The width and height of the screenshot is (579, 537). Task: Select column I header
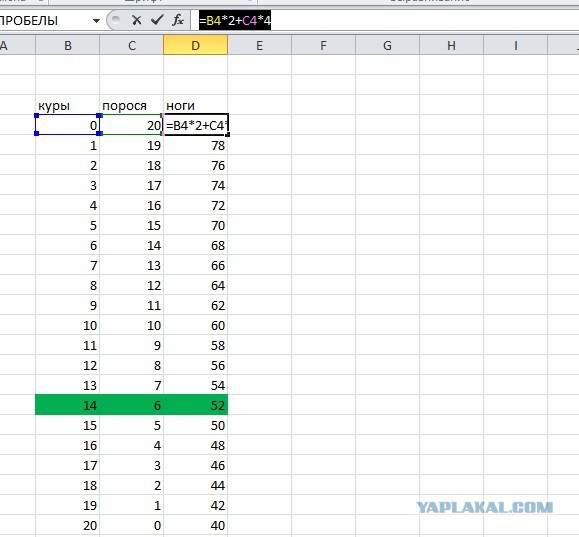pyautogui.click(x=515, y=45)
